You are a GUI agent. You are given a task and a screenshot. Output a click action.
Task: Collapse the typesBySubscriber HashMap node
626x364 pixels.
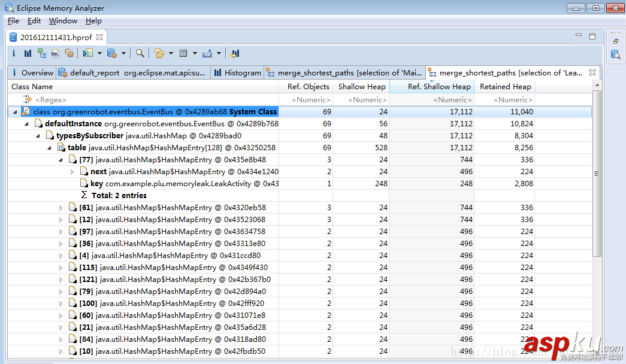[x=38, y=136]
